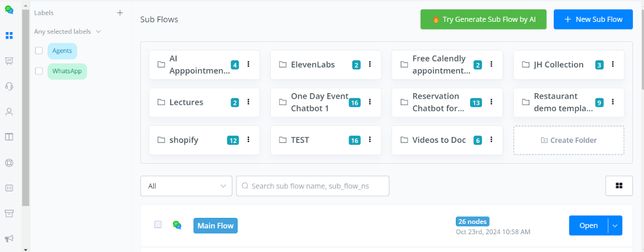This screenshot has height=252, width=644.
Task: Click the sub flow search field
Action: point(313,186)
